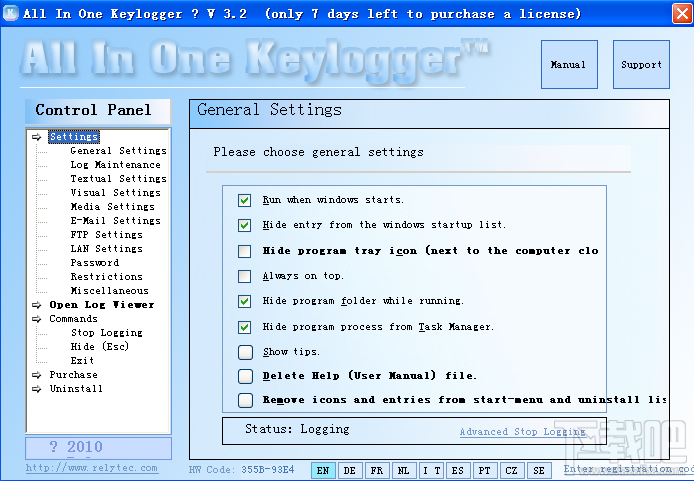The width and height of the screenshot is (694, 481).
Task: Open FTP Settings page
Action: point(106,235)
